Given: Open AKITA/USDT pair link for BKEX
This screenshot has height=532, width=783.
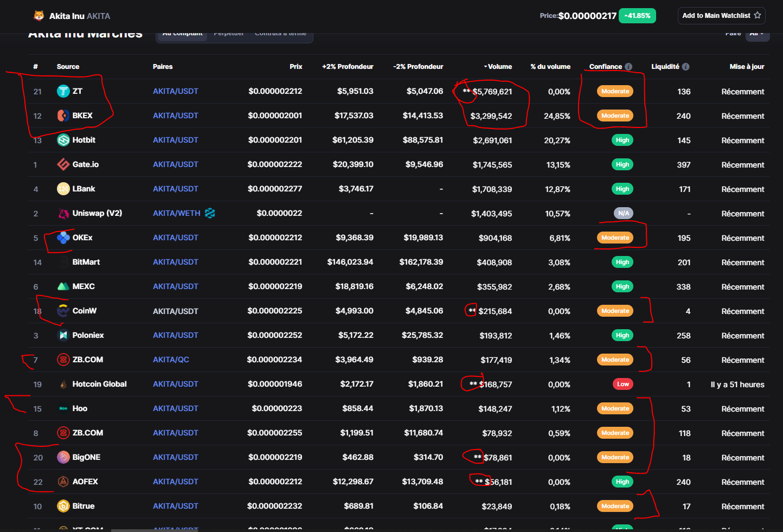Looking at the screenshot, I should (x=176, y=116).
